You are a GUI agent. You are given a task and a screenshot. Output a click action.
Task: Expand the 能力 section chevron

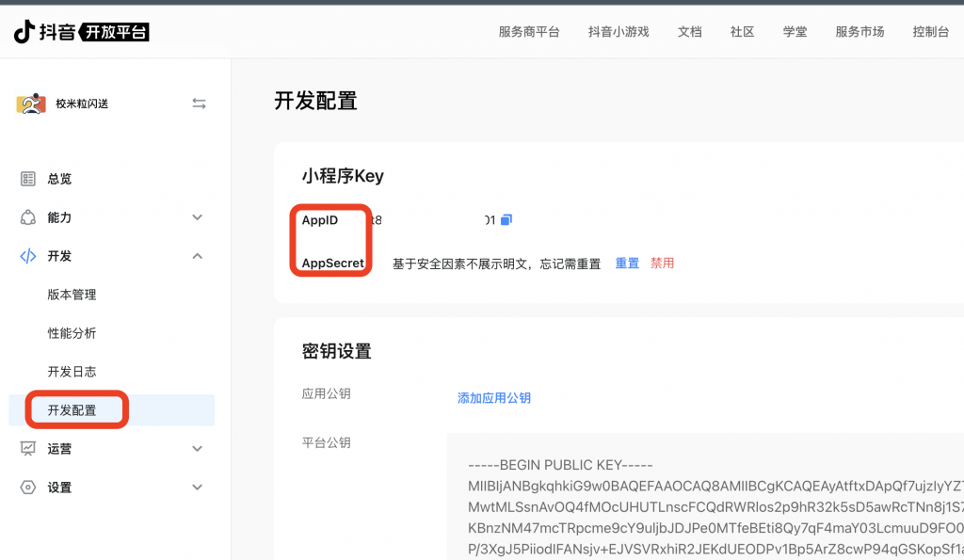point(198,216)
